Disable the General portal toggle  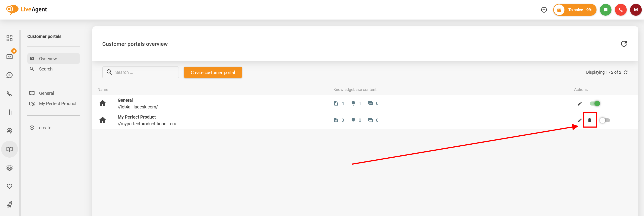point(595,104)
